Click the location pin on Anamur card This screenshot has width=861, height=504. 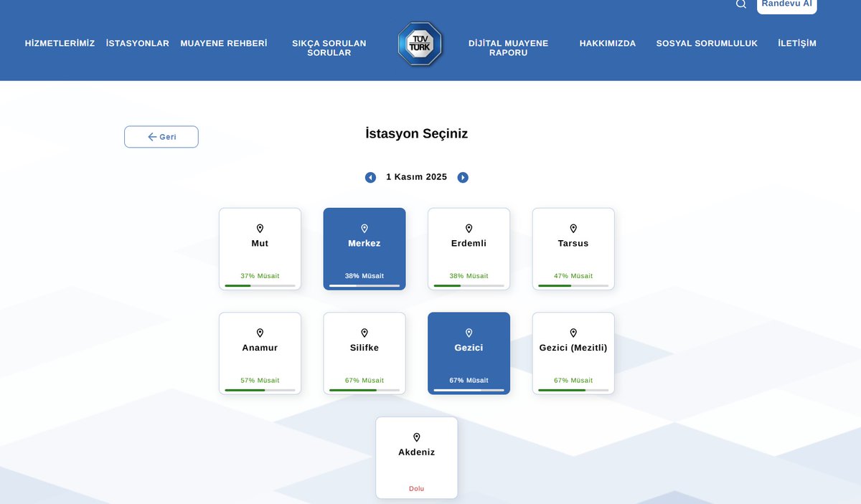point(260,333)
